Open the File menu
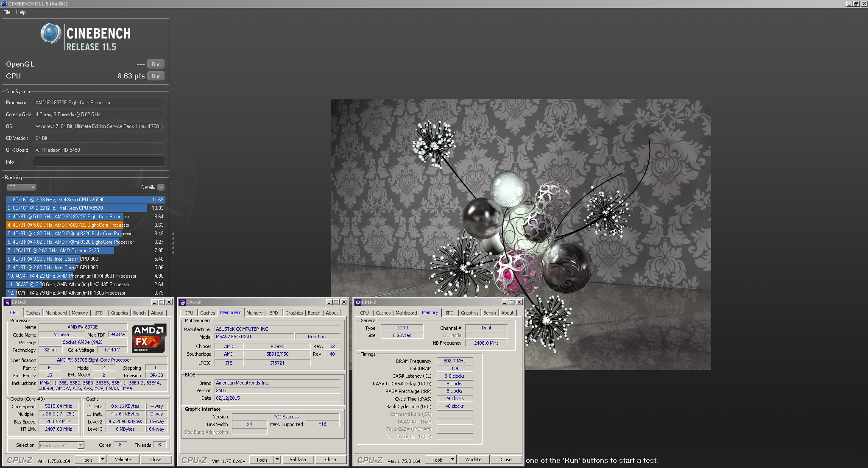 coord(7,12)
